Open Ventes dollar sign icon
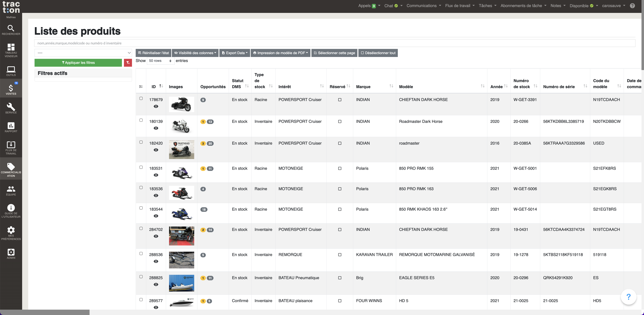 [x=11, y=88]
